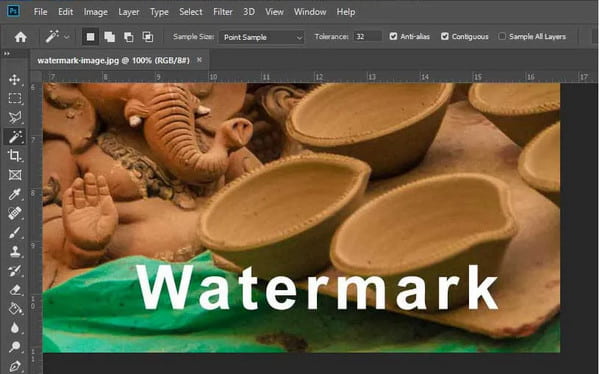
Task: Select the Paint Bucket tool
Action: click(x=15, y=309)
